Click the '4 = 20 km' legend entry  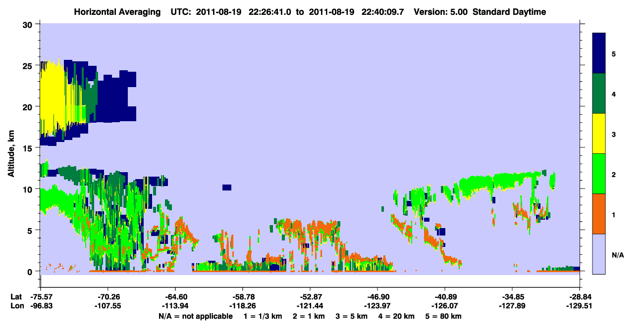pyautogui.click(x=397, y=316)
